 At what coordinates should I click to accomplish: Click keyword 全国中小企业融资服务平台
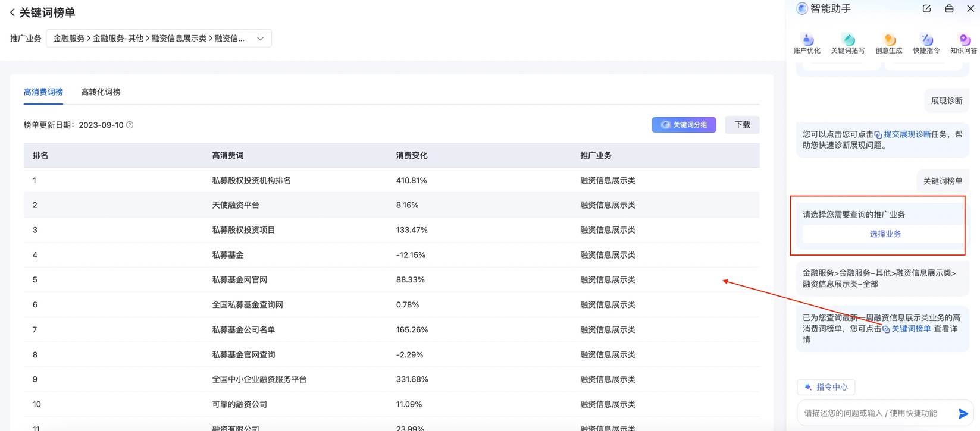(x=259, y=379)
